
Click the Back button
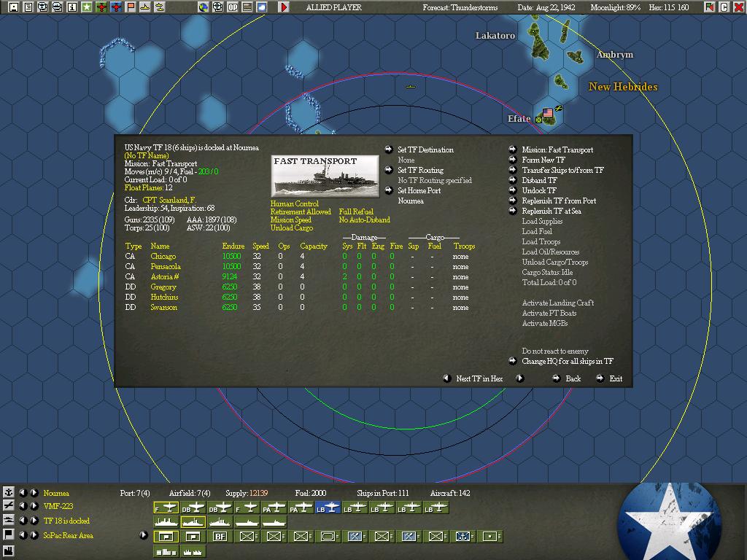click(573, 378)
